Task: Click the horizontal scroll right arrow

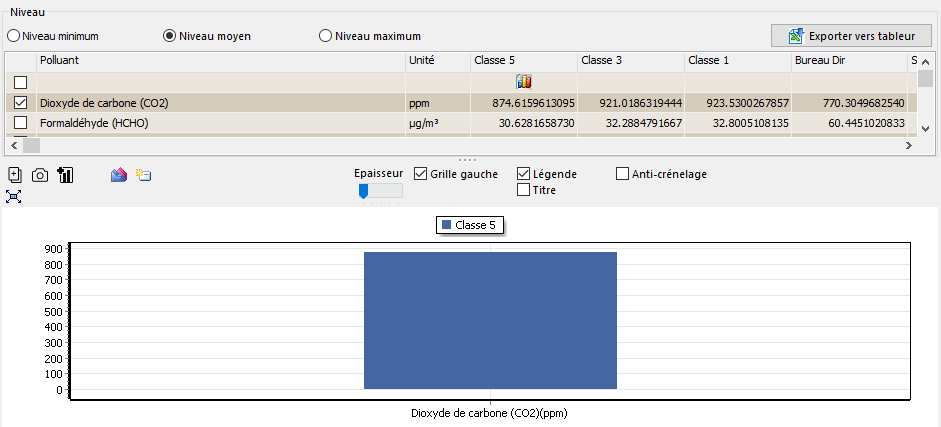Action: pos(909,145)
